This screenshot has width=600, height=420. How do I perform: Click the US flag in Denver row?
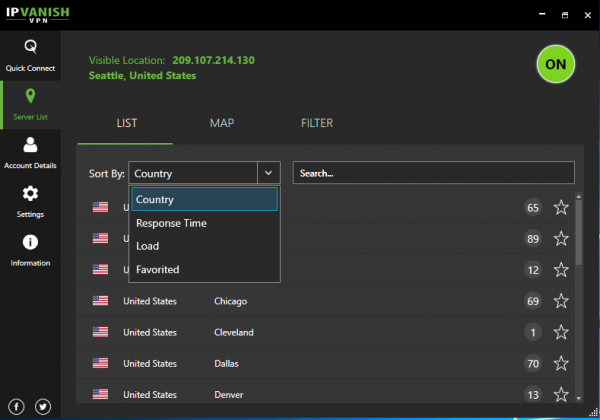pos(100,394)
